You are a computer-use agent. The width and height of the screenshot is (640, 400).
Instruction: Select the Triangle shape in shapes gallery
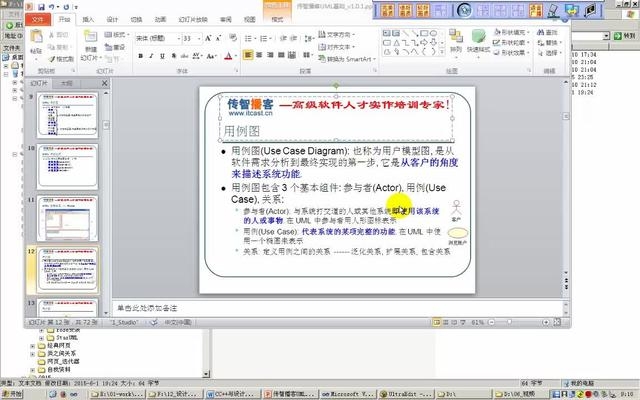coord(396,42)
